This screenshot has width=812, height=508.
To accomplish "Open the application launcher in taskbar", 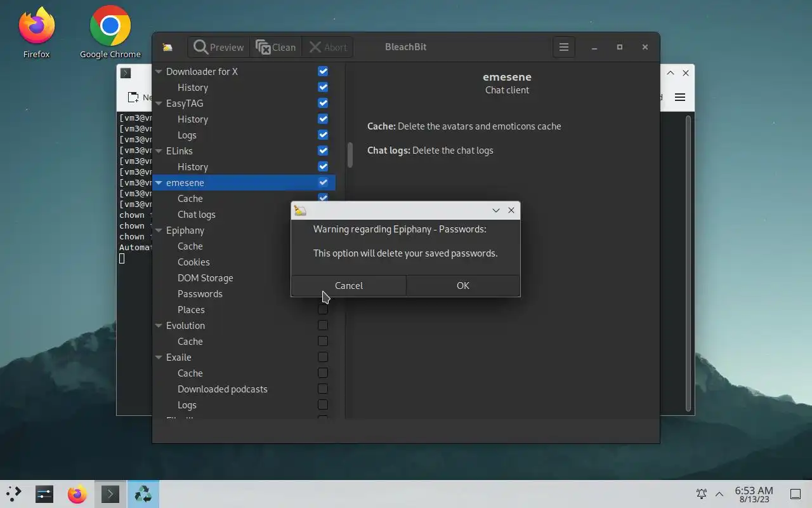I will pos(14,494).
